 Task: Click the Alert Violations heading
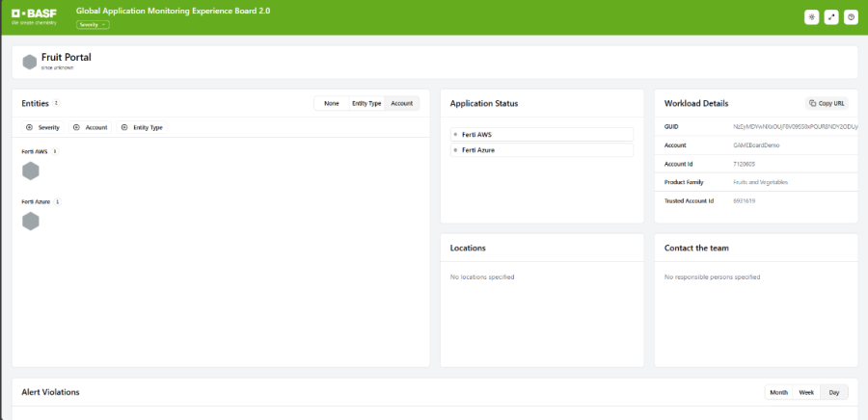(50, 392)
